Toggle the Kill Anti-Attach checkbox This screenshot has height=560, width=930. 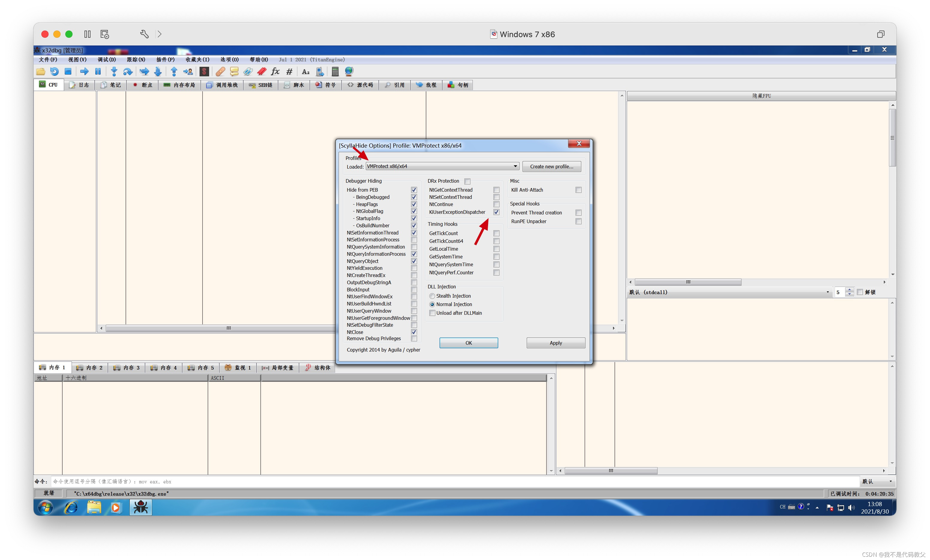click(578, 190)
